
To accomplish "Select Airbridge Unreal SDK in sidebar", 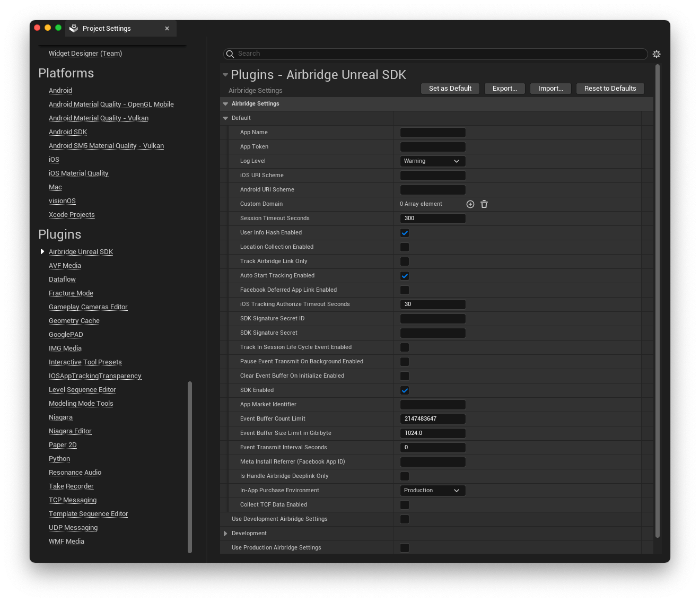I will click(x=81, y=252).
